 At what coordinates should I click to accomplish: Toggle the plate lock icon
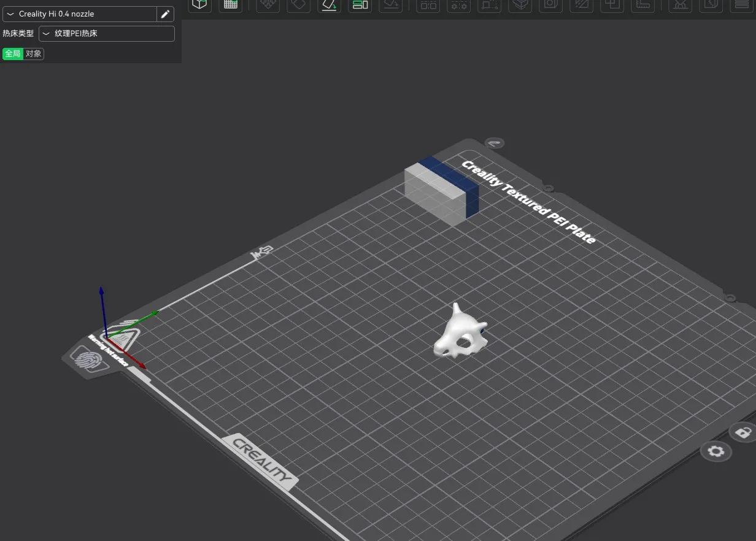click(x=743, y=432)
